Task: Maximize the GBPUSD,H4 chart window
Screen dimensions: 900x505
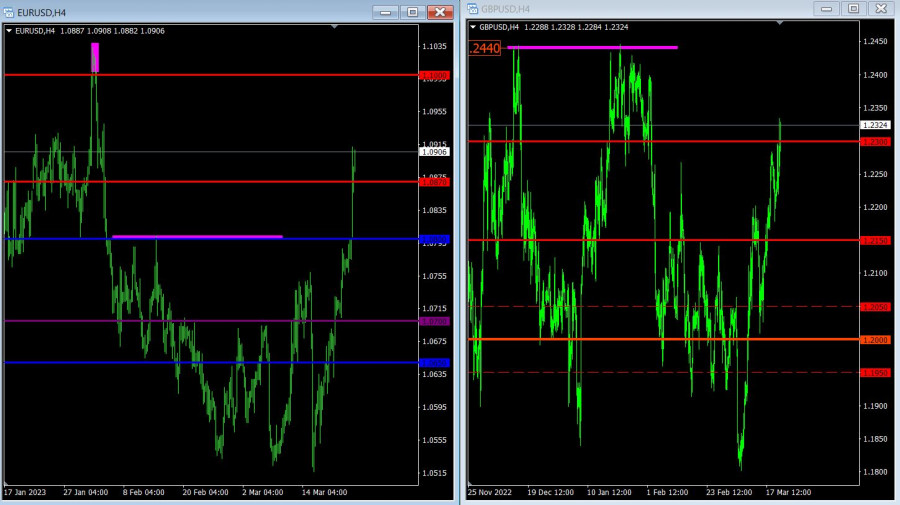Action: [853, 9]
